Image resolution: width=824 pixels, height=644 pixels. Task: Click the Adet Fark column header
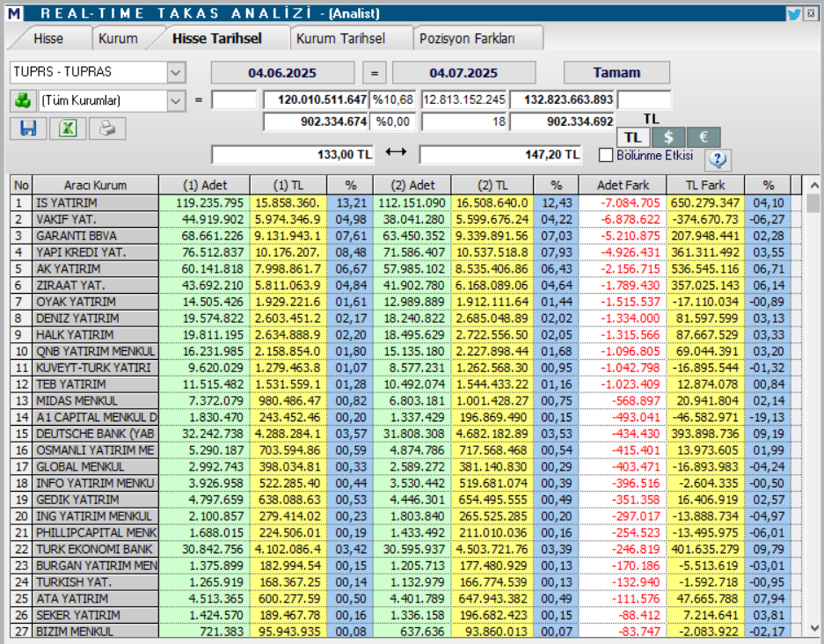623,186
